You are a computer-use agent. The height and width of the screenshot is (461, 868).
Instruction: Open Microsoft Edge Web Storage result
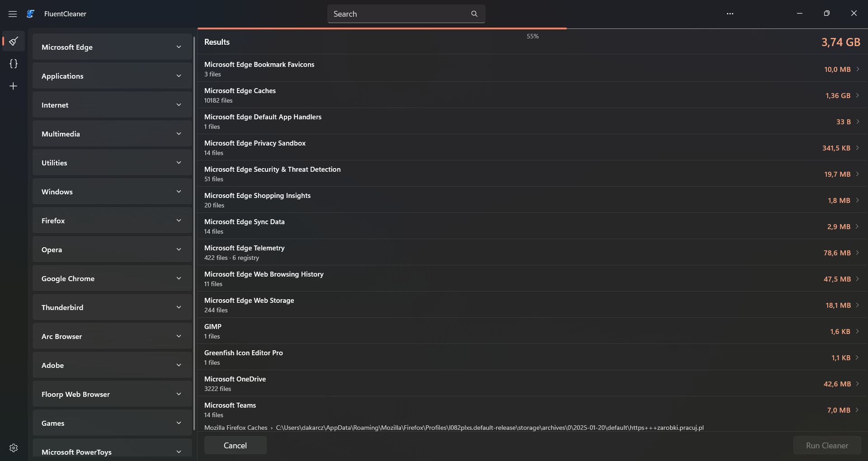pos(532,305)
